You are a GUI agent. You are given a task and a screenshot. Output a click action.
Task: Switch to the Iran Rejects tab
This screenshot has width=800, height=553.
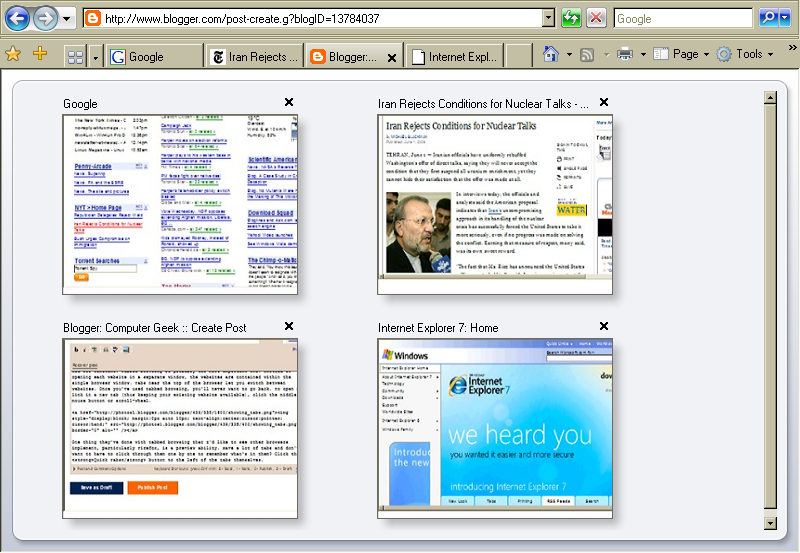click(x=254, y=57)
